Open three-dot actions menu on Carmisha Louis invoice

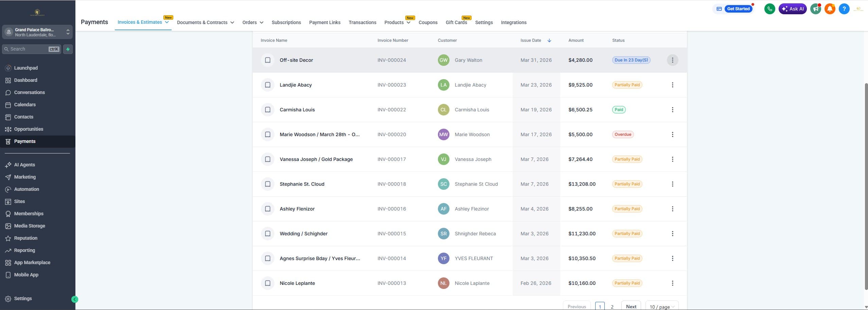click(x=672, y=109)
